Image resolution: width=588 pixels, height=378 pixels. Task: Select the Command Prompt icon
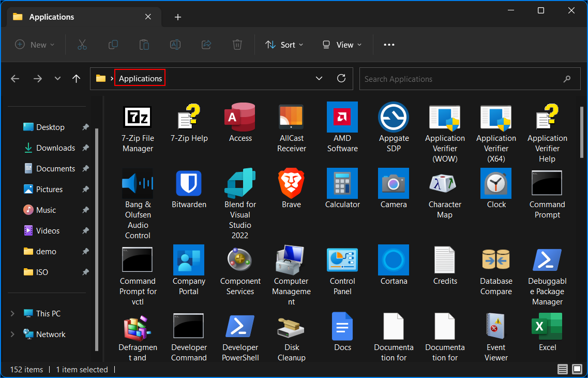(x=547, y=183)
